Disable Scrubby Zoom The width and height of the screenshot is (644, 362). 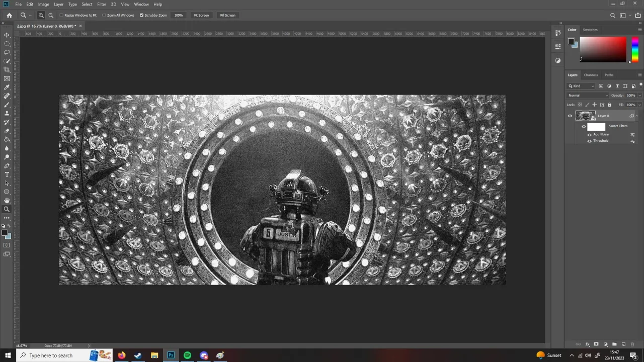point(142,15)
